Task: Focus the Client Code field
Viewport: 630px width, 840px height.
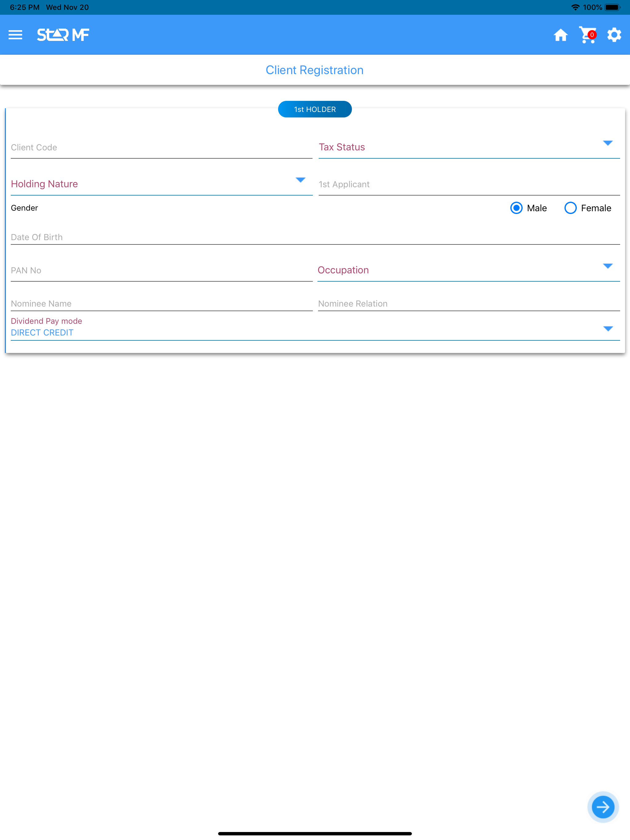Action: pos(161,147)
